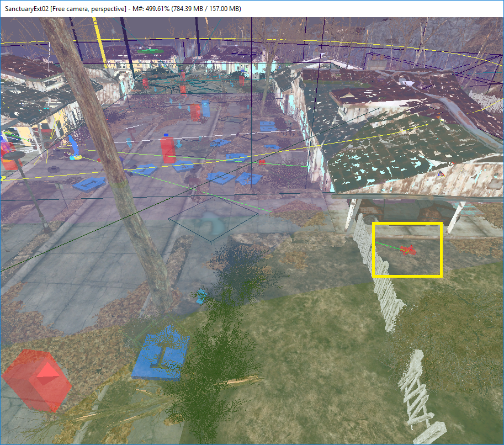This screenshot has height=445, width=504.
Task: Select the small red marker on lawn by carport
Action: click(x=408, y=250)
